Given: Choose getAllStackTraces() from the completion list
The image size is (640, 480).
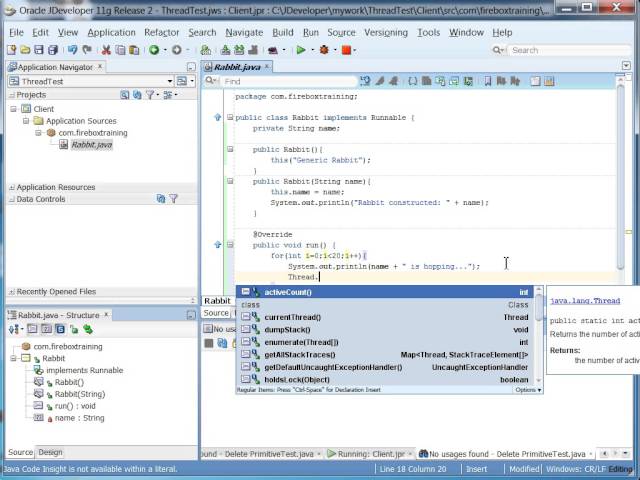Looking at the screenshot, I should (x=385, y=355).
